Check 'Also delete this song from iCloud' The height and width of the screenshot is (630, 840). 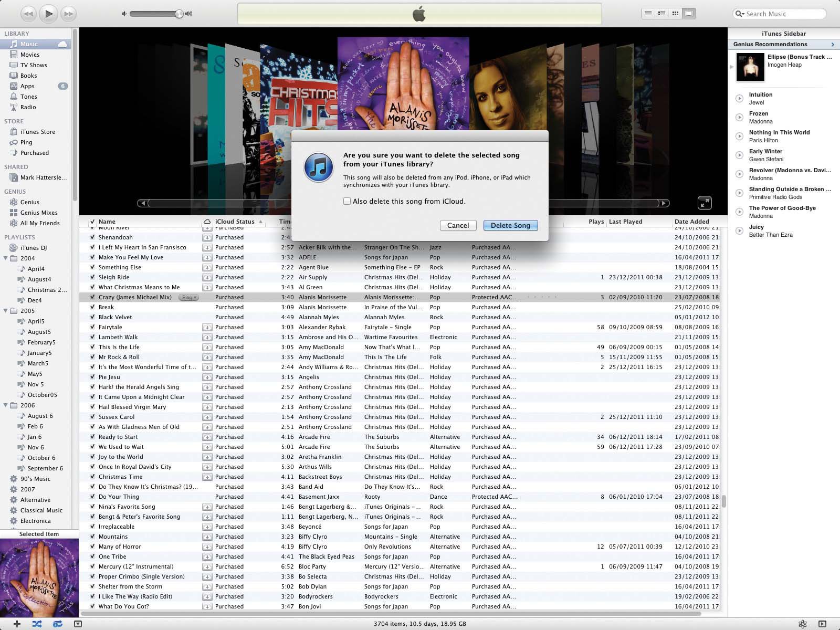pyautogui.click(x=347, y=201)
